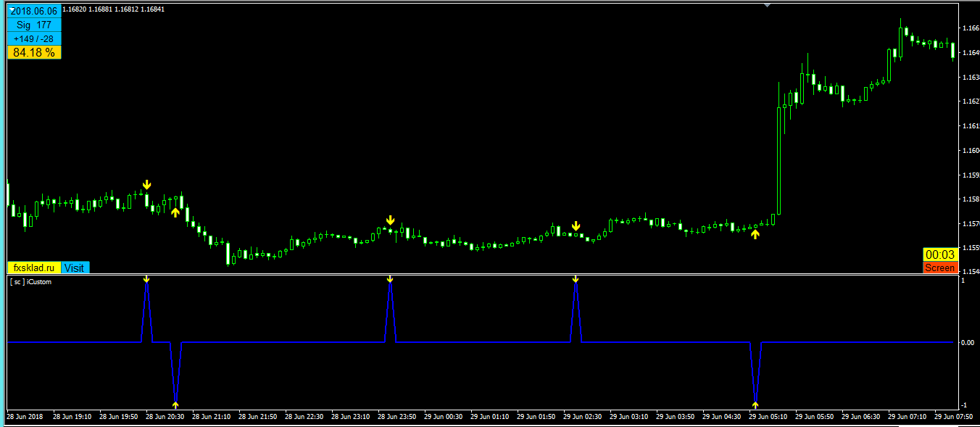Click the 28 Jun 19:10 time axis label
Image resolution: width=980 pixels, height=427 pixels.
(72, 417)
